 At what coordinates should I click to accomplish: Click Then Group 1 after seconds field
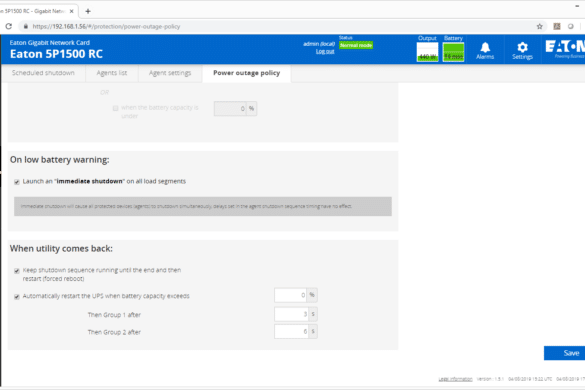pyautogui.click(x=292, y=314)
